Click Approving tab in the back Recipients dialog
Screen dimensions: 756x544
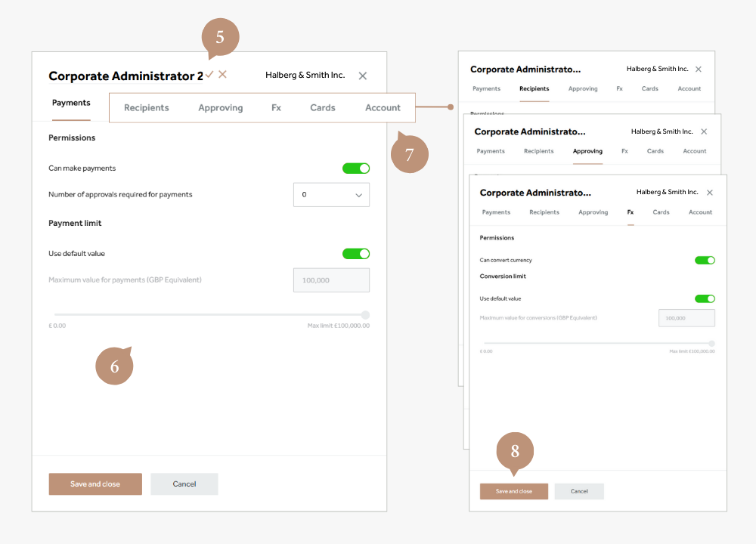click(x=583, y=88)
